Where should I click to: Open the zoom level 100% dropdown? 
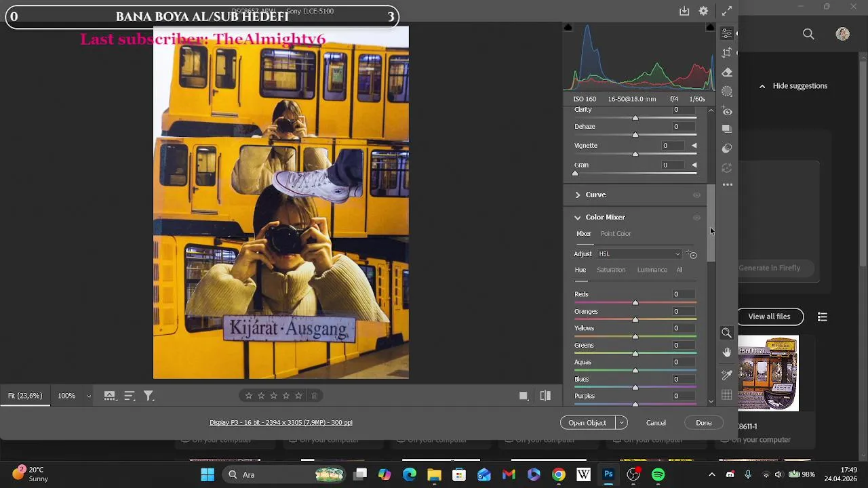(x=88, y=396)
